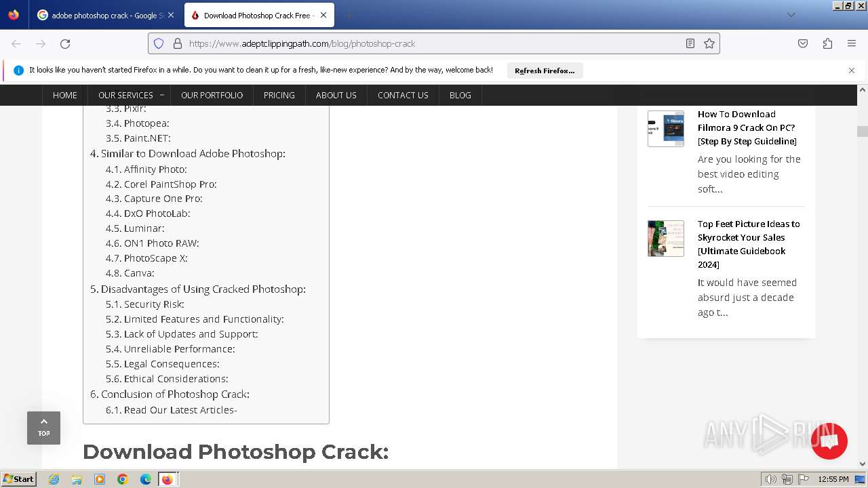Jump to 5.2. Limited Features and Functionality

(x=195, y=319)
